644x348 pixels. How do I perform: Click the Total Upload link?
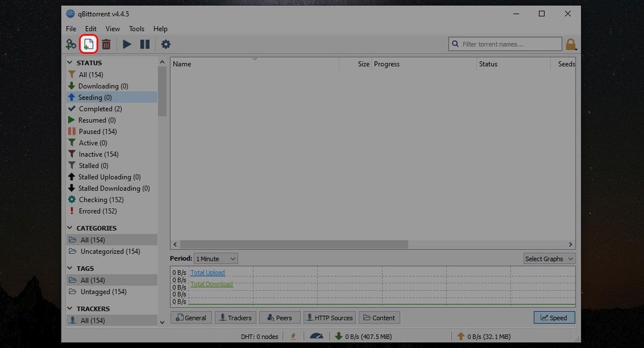click(x=207, y=272)
